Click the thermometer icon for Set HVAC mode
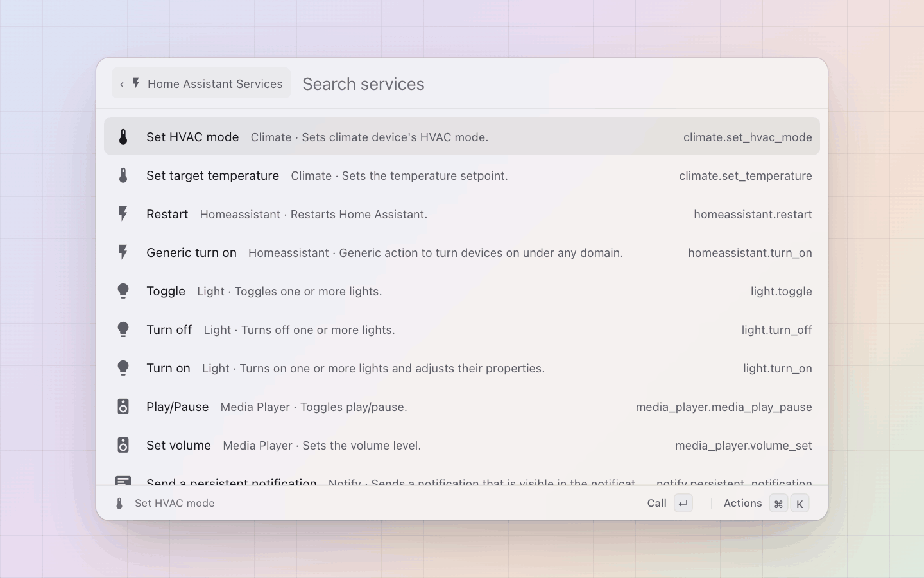 pyautogui.click(x=123, y=137)
